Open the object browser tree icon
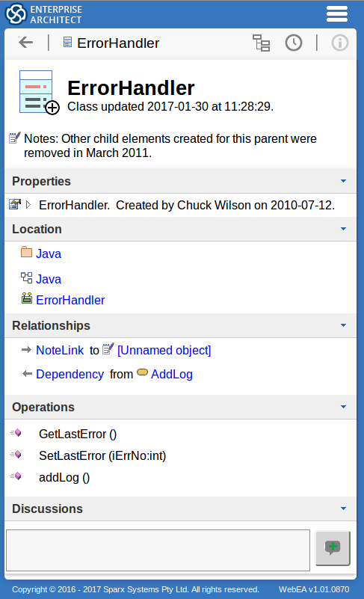364x599 pixels. 262,43
